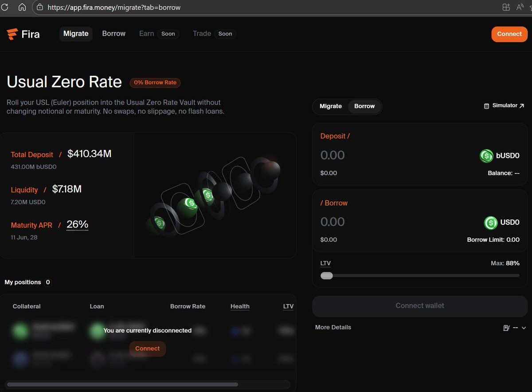
Task: Open the Borrow nav tab in header
Action: 114,34
